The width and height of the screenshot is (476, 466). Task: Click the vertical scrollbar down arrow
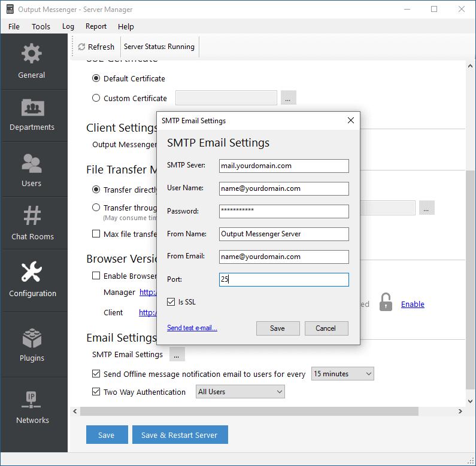coord(470,401)
